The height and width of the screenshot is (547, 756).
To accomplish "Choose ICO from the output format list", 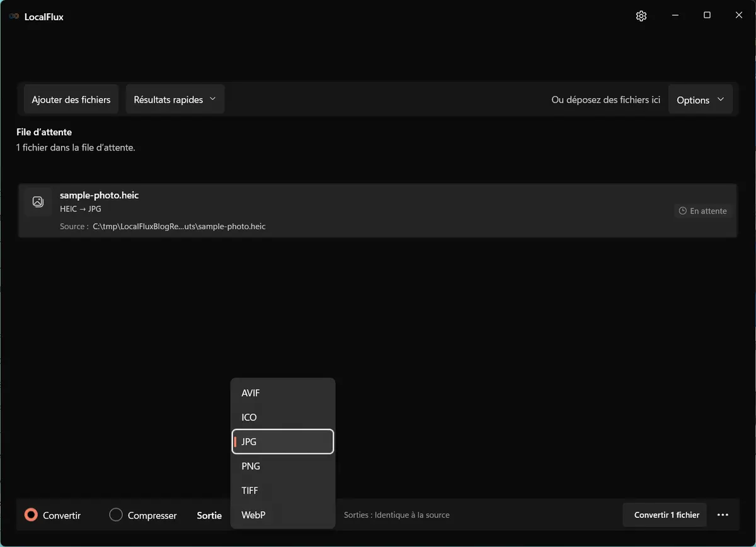I will coord(283,417).
